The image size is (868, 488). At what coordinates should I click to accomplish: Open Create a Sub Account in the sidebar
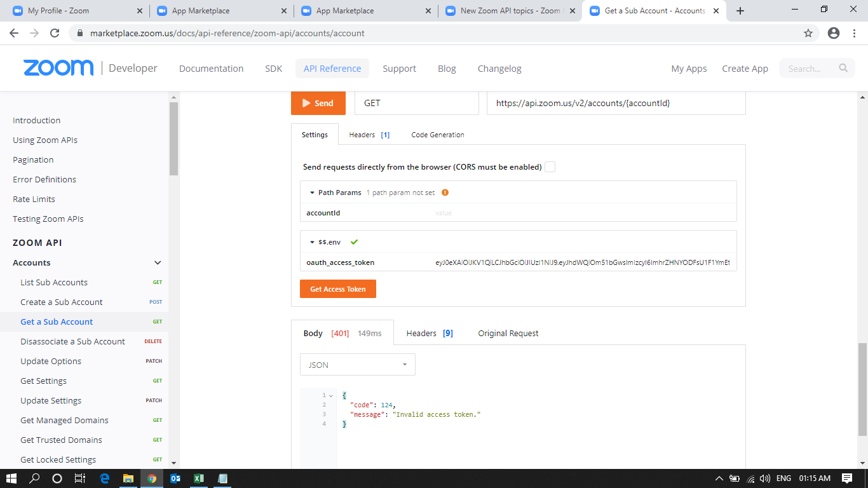62,302
